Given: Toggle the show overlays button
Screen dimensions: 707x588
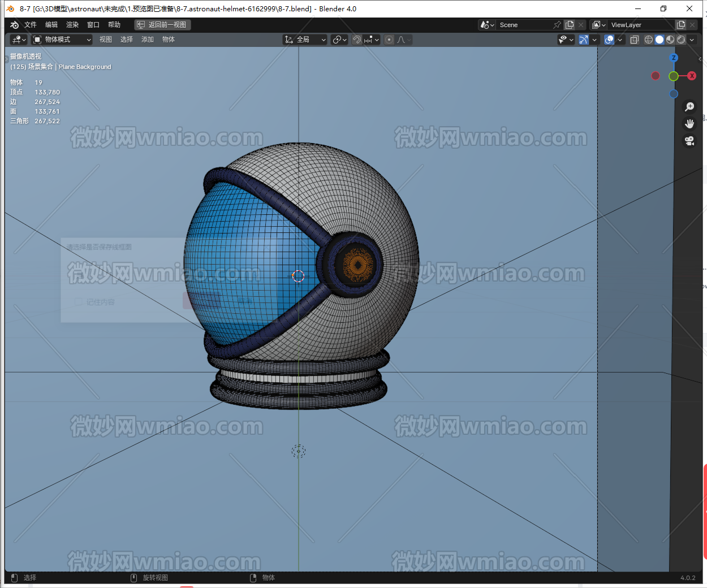Looking at the screenshot, I should click(609, 40).
